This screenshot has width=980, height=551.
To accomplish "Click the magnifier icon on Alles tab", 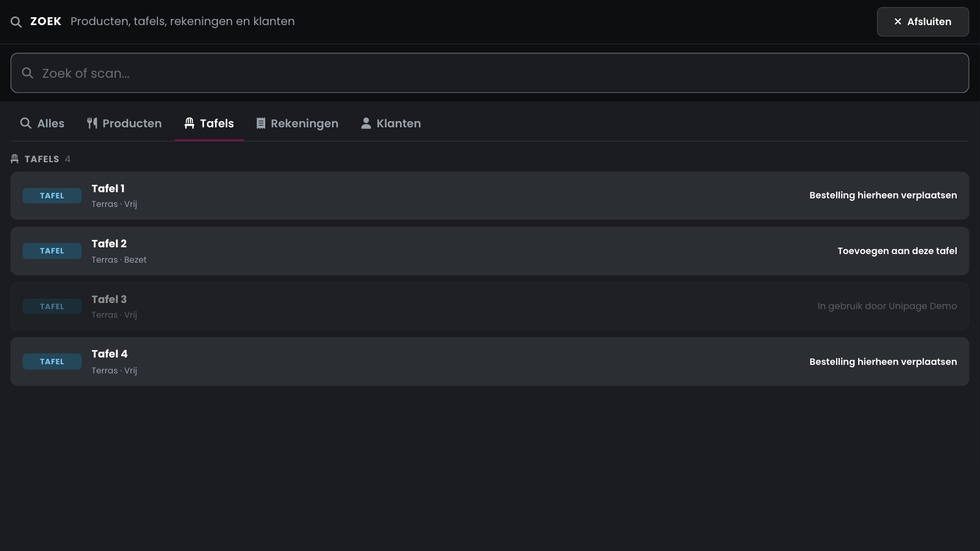I will tap(26, 123).
